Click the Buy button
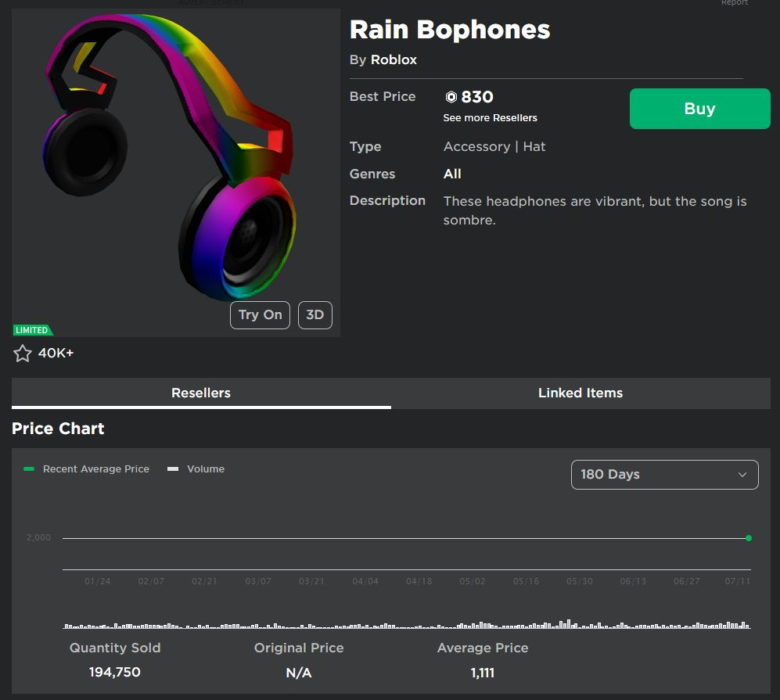This screenshot has height=700, width=780. click(x=699, y=109)
